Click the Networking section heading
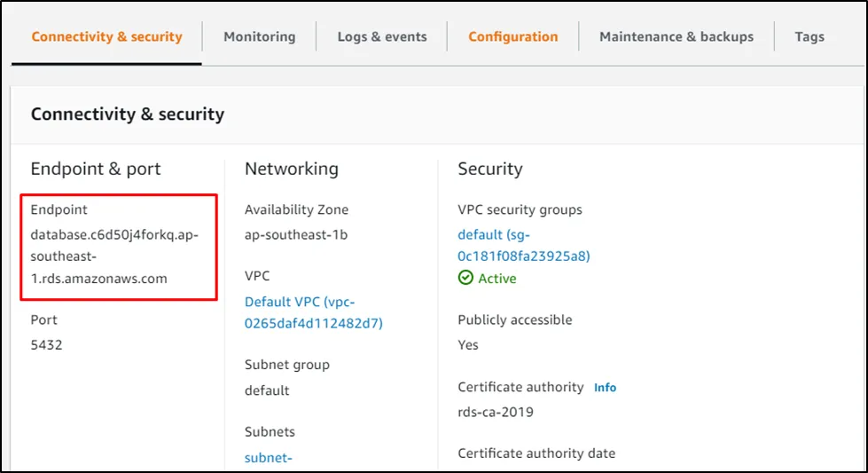Image resolution: width=868 pixels, height=473 pixels. tap(291, 169)
